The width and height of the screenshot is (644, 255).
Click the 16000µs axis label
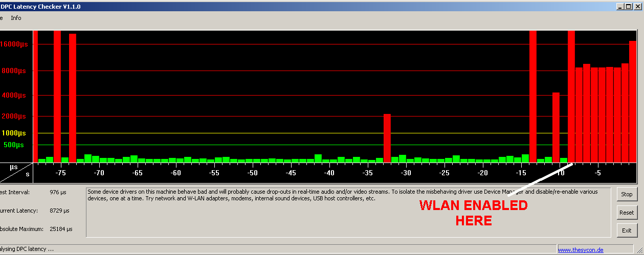[13, 44]
